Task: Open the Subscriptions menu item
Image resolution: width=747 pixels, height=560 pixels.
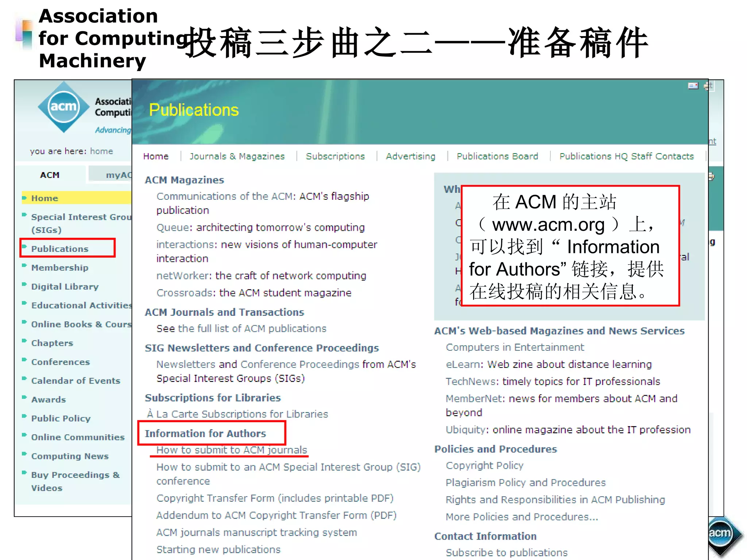Action: click(x=335, y=156)
